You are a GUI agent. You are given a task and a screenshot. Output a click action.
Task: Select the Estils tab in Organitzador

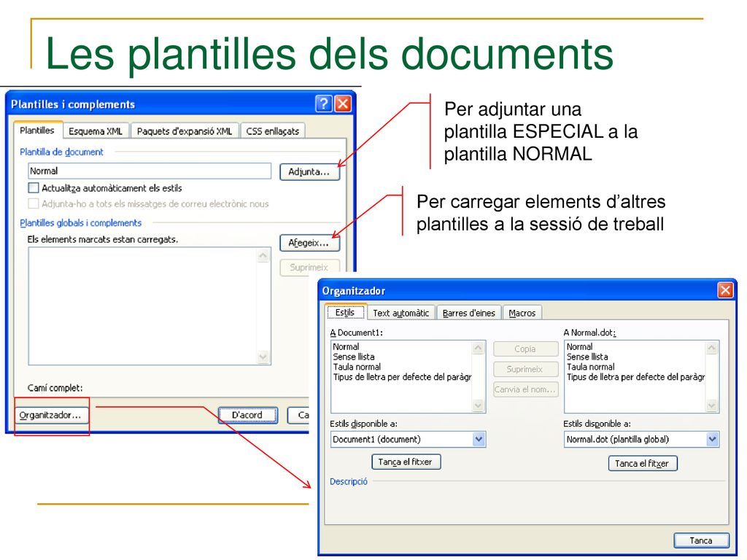pos(345,312)
